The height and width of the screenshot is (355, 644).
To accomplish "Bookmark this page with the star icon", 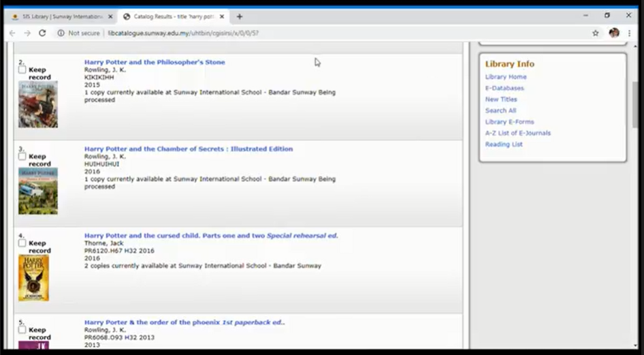I will [596, 33].
